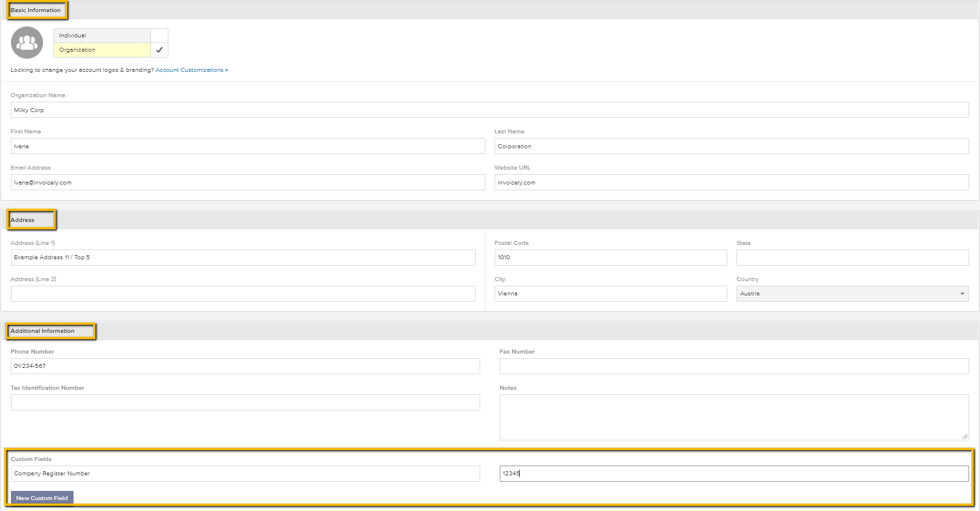980x511 pixels.
Task: Click the Notes text area
Action: click(x=734, y=417)
